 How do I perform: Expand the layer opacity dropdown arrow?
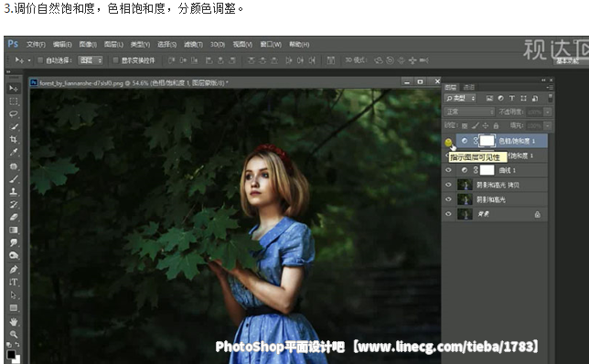[548, 112]
